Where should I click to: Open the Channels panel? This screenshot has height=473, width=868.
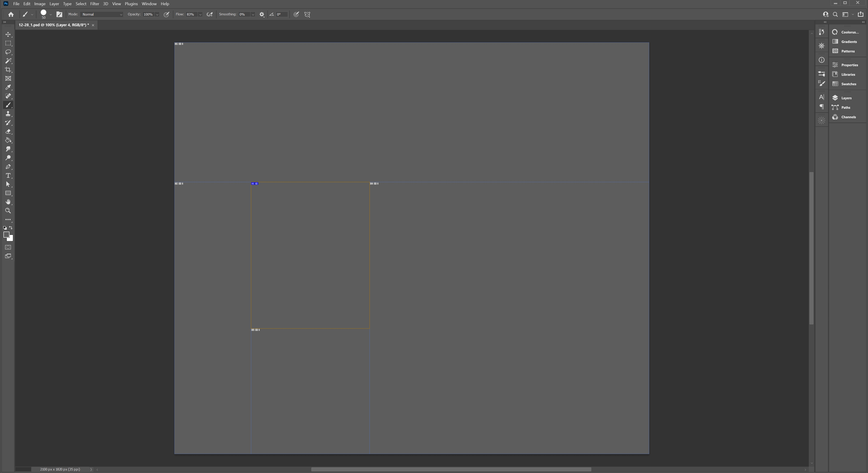[x=847, y=117]
